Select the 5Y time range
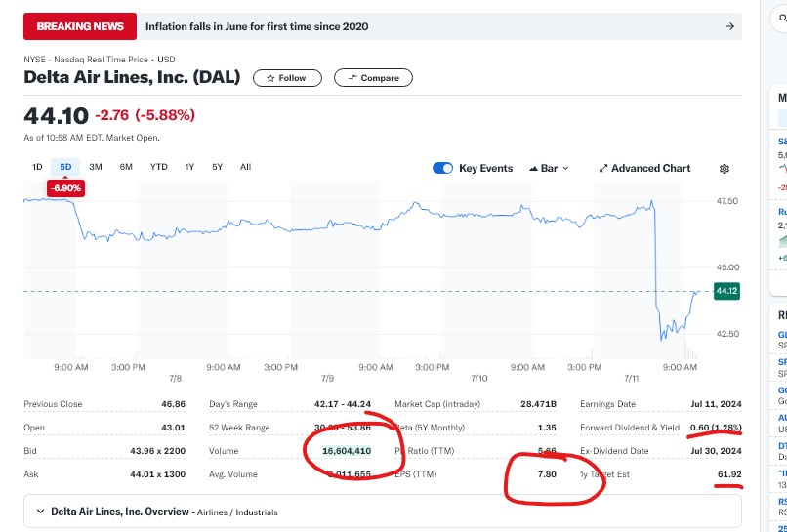This screenshot has height=532, width=787. (217, 167)
